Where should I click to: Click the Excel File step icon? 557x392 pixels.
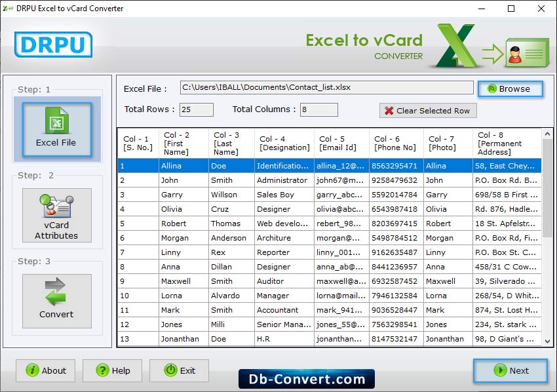click(57, 121)
